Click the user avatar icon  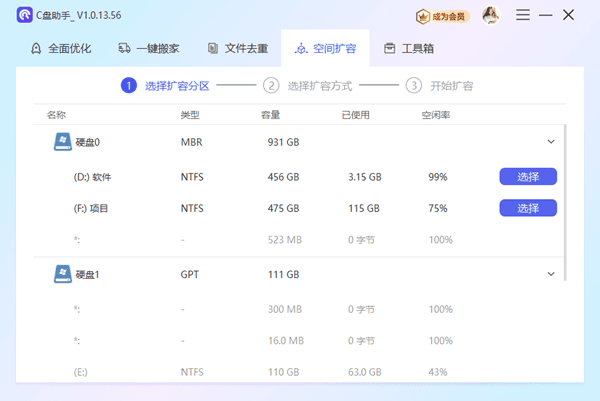[490, 15]
